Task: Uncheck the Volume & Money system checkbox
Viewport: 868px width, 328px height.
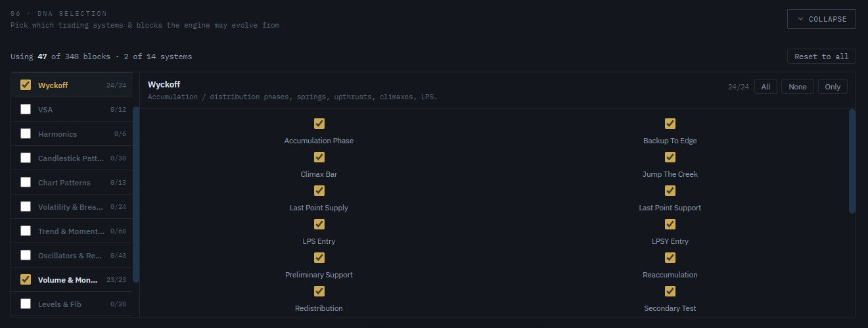Action: 26,279
